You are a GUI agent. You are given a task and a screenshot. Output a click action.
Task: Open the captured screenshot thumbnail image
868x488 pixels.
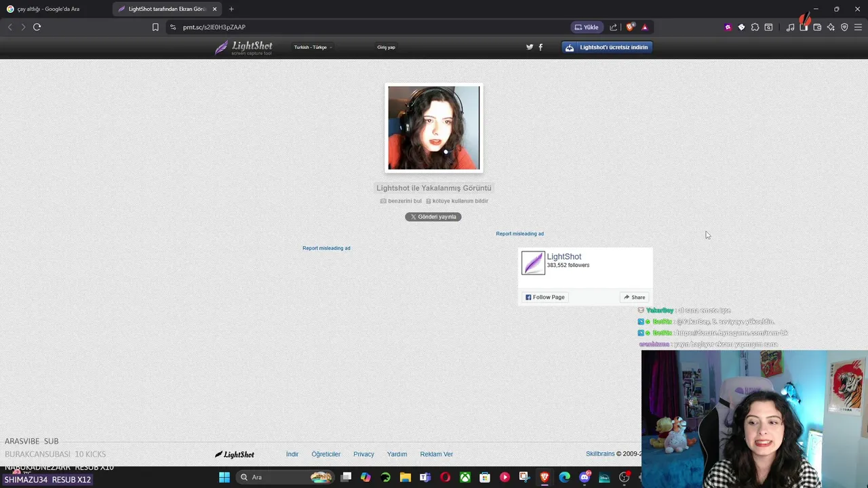pos(434,127)
